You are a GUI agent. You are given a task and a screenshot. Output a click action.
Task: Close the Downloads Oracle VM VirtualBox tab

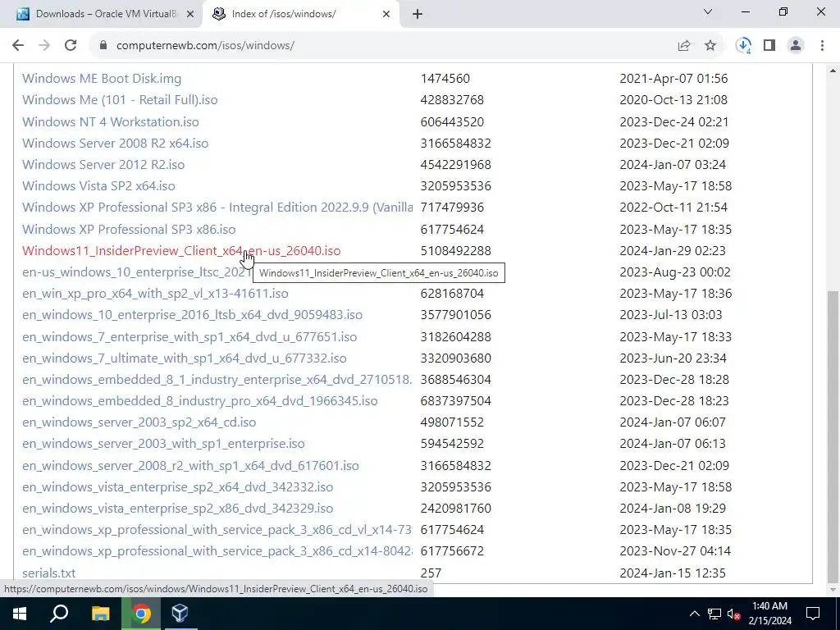(189, 15)
